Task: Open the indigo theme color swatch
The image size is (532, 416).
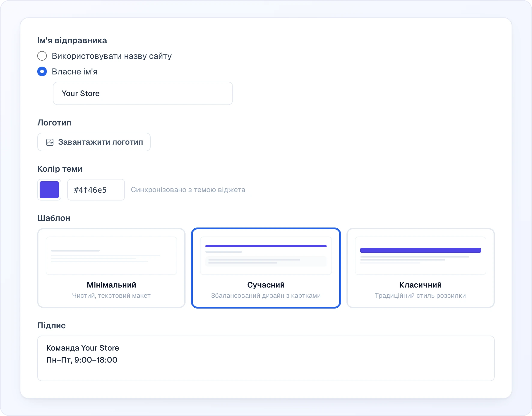Action: pyautogui.click(x=49, y=190)
